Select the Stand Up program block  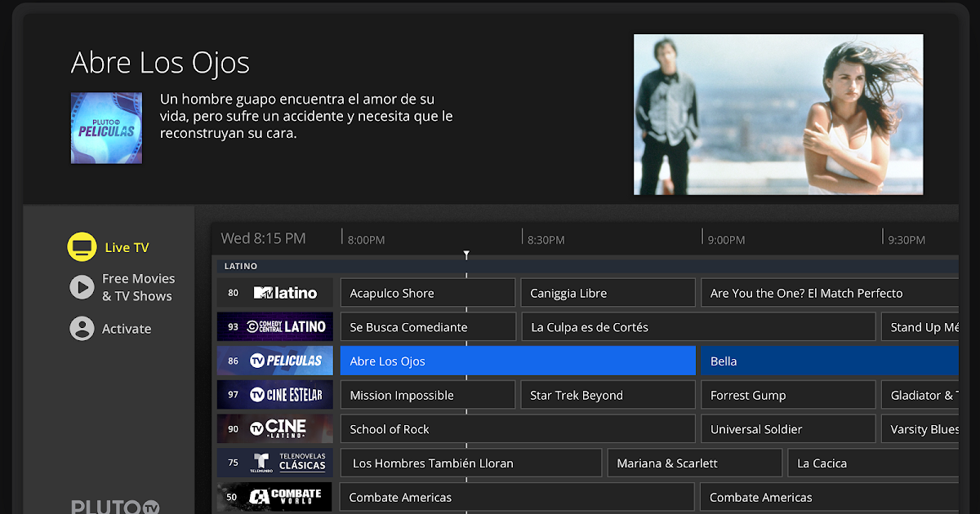coord(920,327)
